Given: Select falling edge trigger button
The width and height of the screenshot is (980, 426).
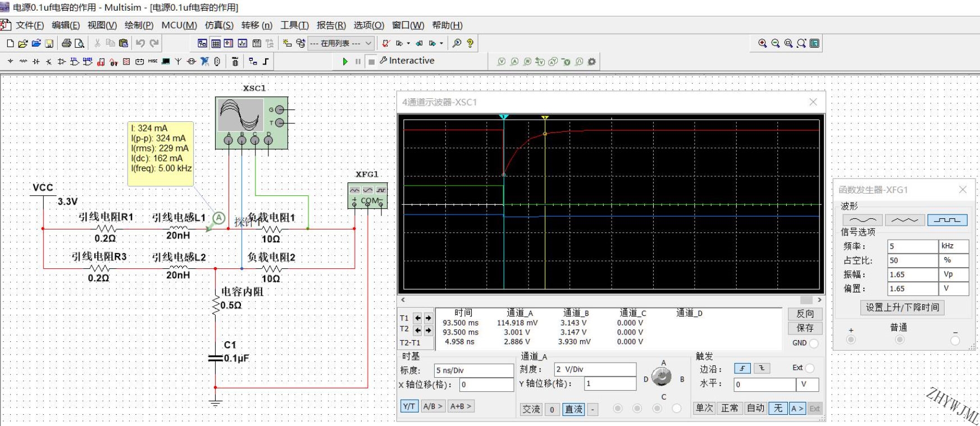Looking at the screenshot, I should pos(762,369).
